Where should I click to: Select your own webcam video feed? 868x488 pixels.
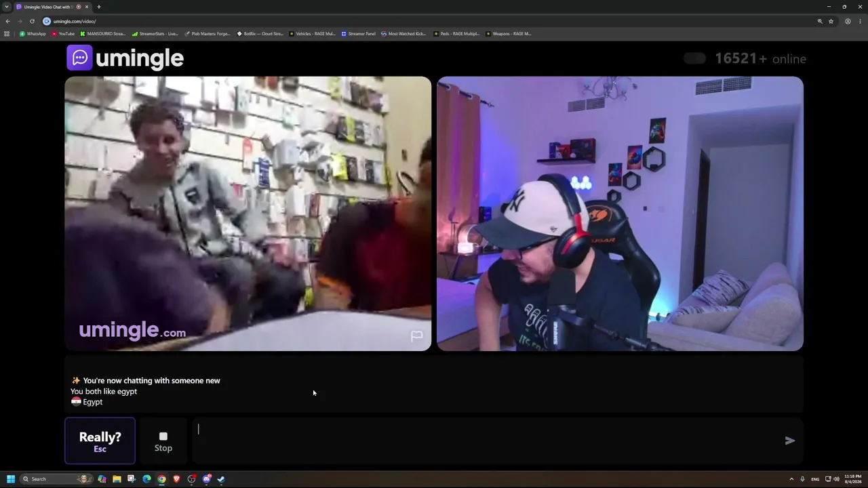point(620,213)
